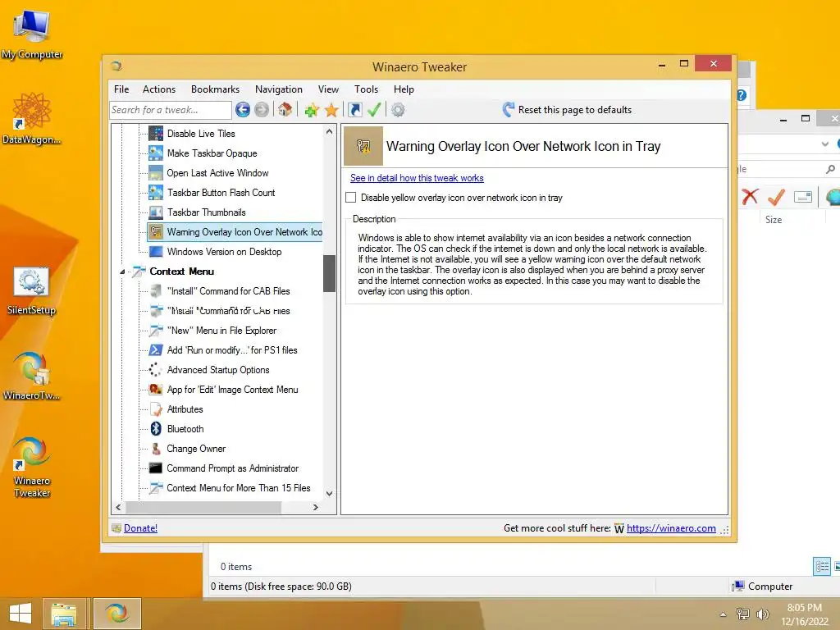Click the Change Owner icon
This screenshot has height=630, width=840.
pyautogui.click(x=155, y=449)
